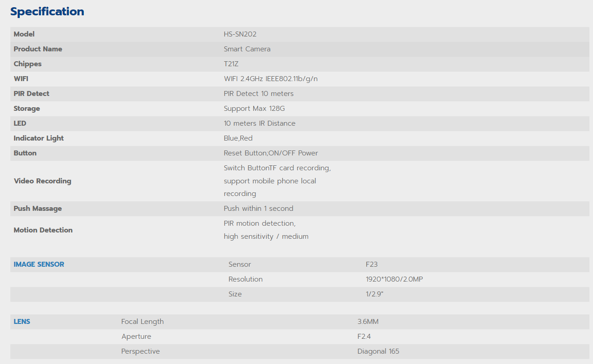Click the Push within 1 second value
Image resolution: width=593 pixels, height=364 pixels.
click(259, 209)
